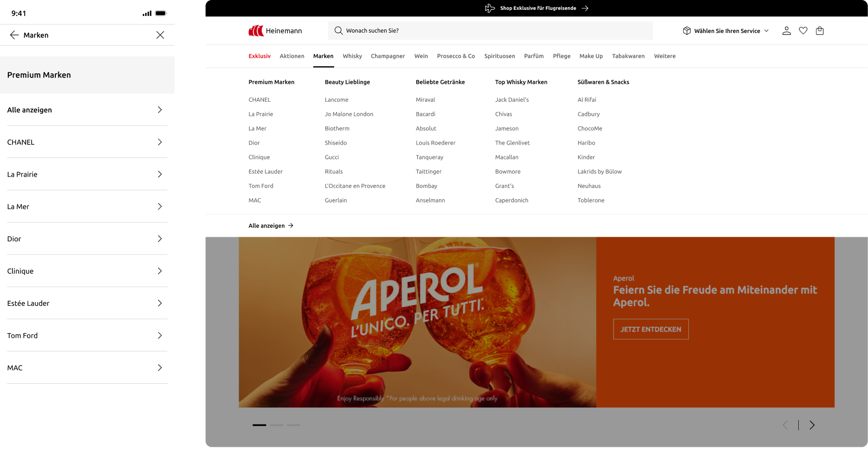This screenshot has height=471, width=868.
Task: Select the Pflege navigation tab
Action: (561, 56)
